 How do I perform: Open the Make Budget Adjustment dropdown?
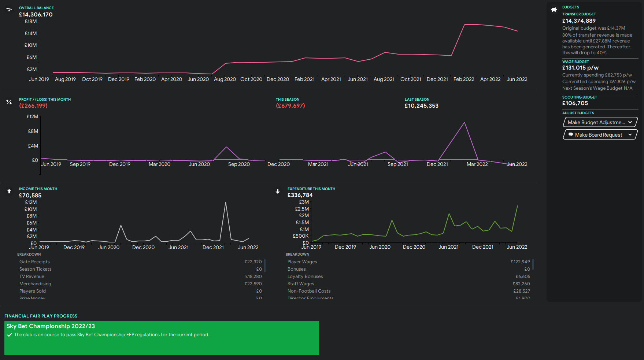(600, 122)
